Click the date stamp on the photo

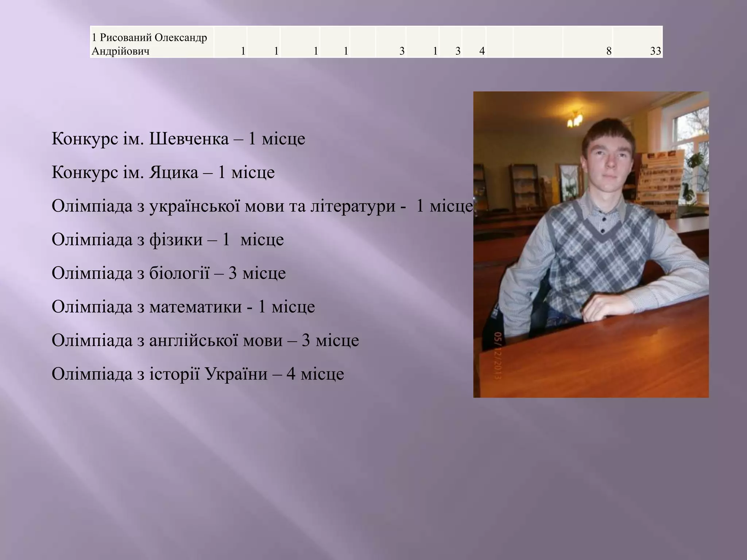[497, 355]
